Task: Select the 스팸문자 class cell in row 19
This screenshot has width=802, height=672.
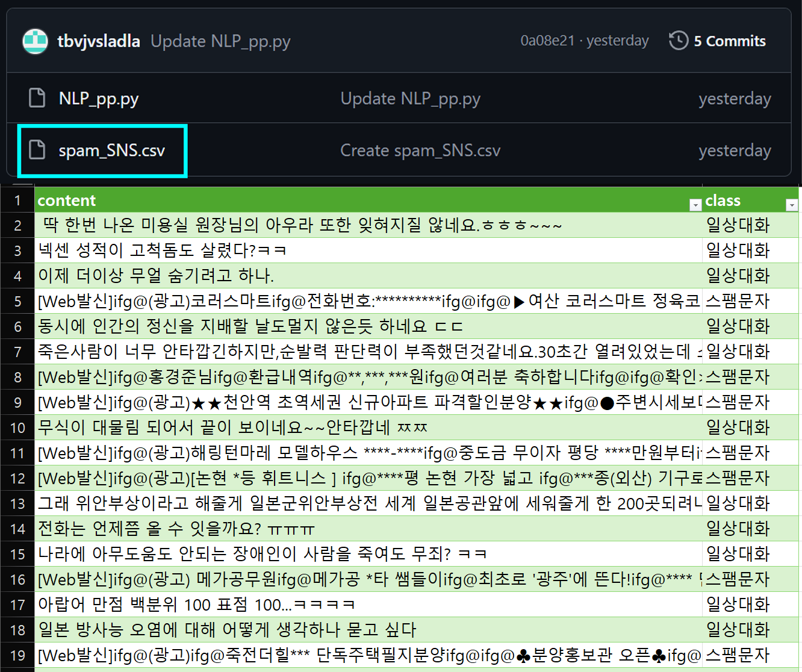Action: (x=751, y=655)
